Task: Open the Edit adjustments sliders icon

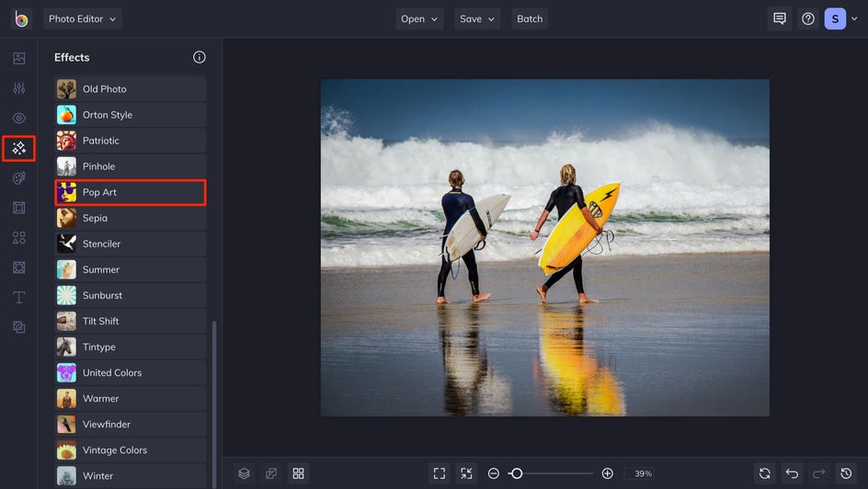Action: point(18,88)
